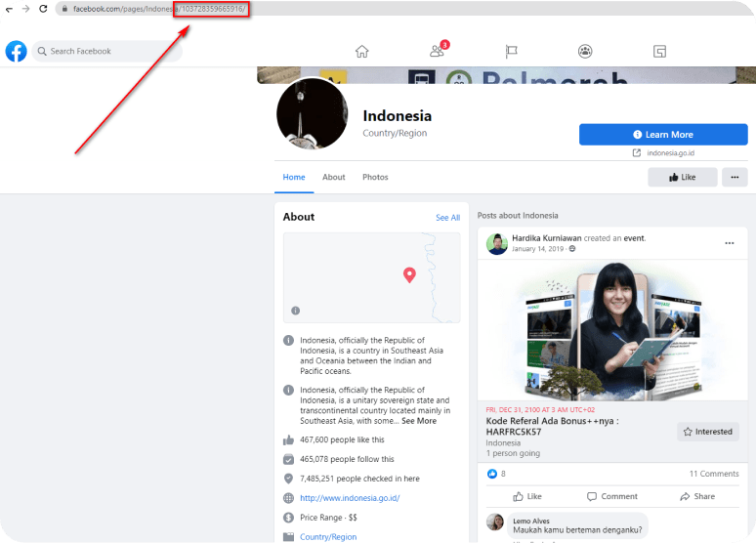The image size is (756, 543).
Task: Open the post's three-dot options menu
Action: coord(729,243)
